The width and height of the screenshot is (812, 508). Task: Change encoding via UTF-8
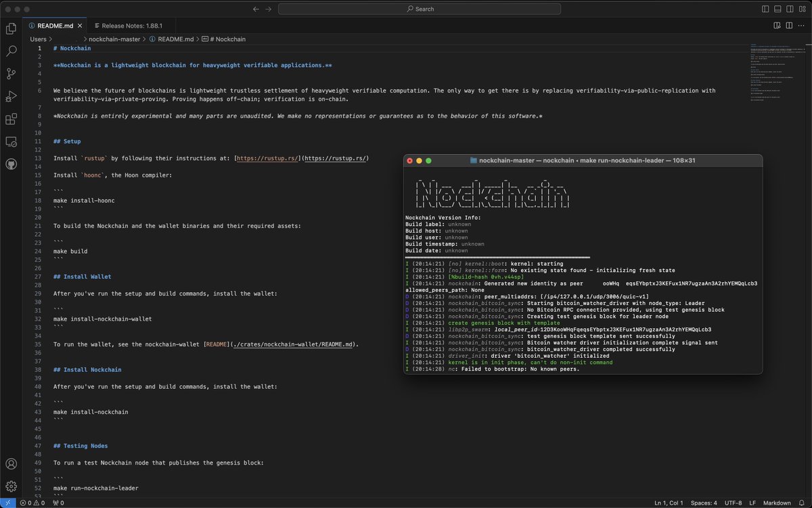pyautogui.click(x=733, y=503)
